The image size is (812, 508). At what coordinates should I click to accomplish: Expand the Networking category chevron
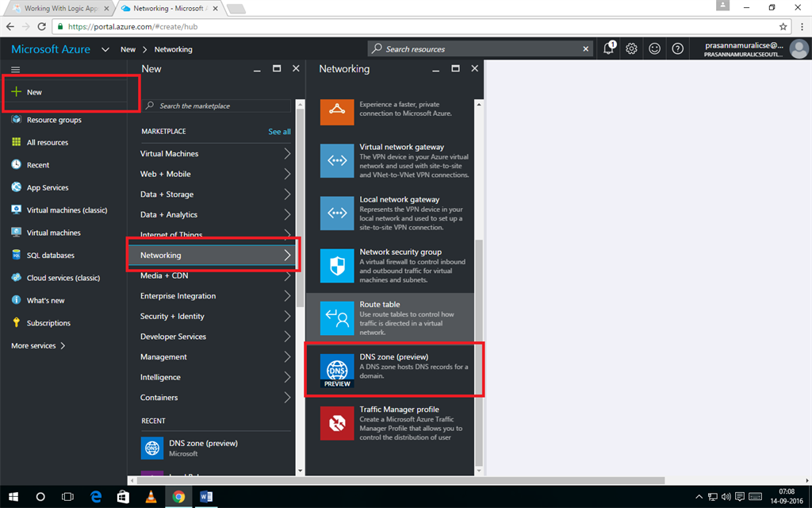[287, 255]
